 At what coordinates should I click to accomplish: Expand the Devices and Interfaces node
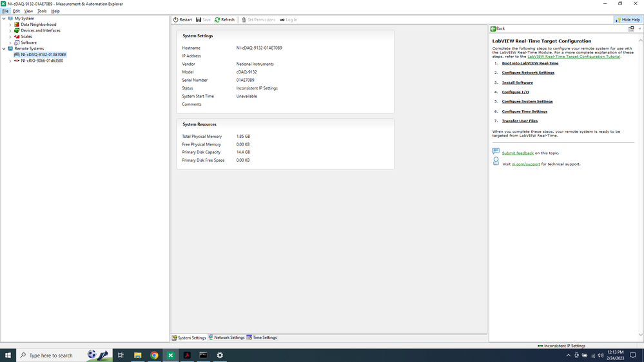coord(10,30)
